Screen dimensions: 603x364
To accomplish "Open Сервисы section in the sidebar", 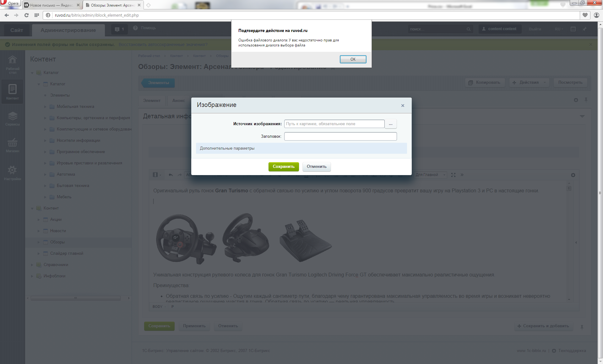I will tap(13, 119).
